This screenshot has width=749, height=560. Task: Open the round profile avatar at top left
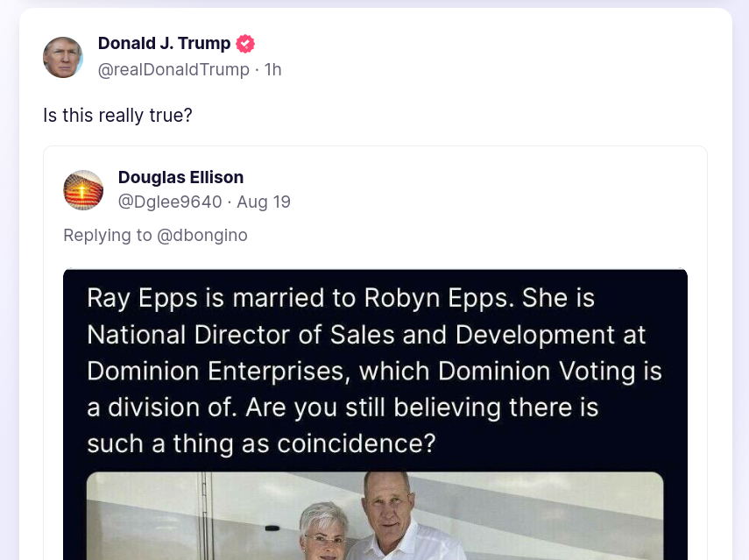coord(63,57)
